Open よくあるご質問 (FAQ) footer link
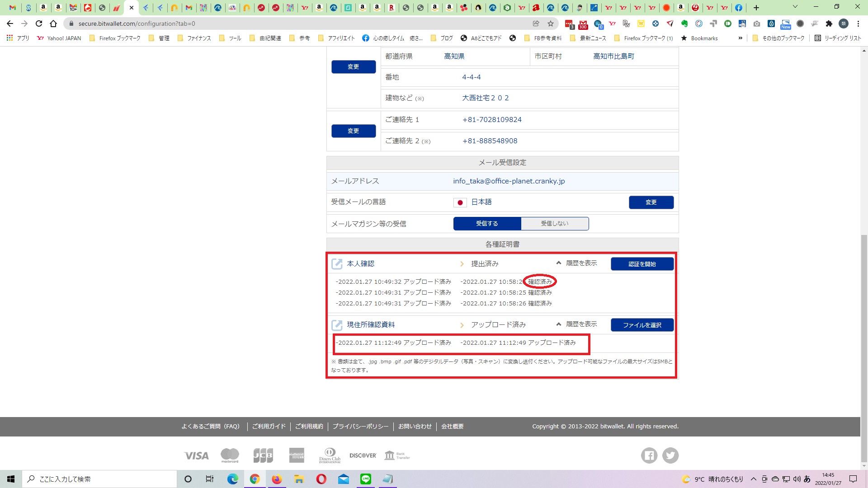The height and width of the screenshot is (488, 868). 211,426
